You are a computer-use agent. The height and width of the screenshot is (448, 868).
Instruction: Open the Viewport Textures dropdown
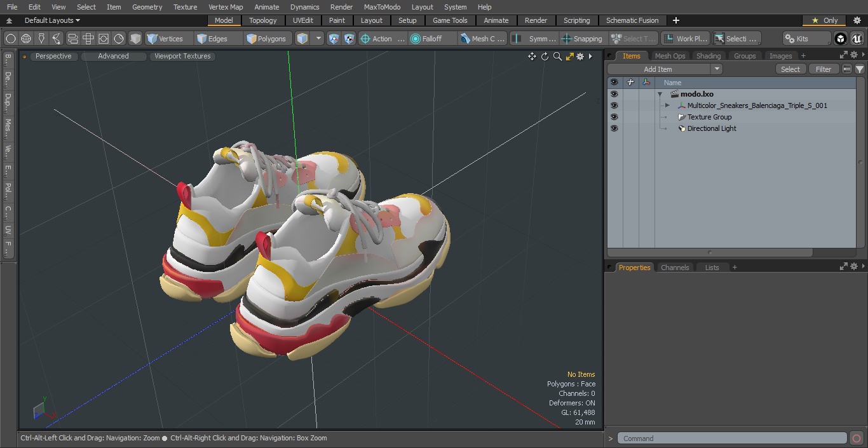pyautogui.click(x=182, y=57)
